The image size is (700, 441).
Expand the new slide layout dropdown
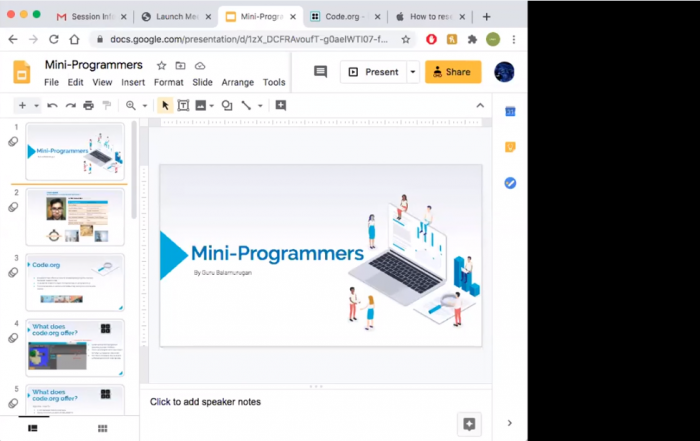pyautogui.click(x=37, y=105)
